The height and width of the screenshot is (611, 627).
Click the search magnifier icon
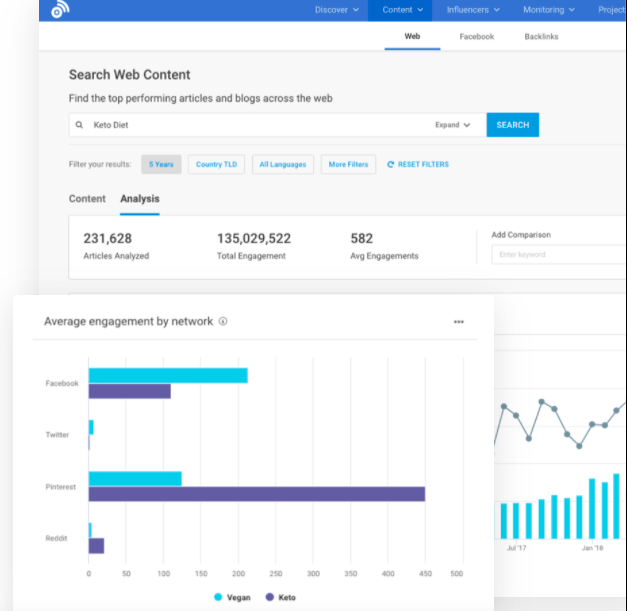(80, 126)
